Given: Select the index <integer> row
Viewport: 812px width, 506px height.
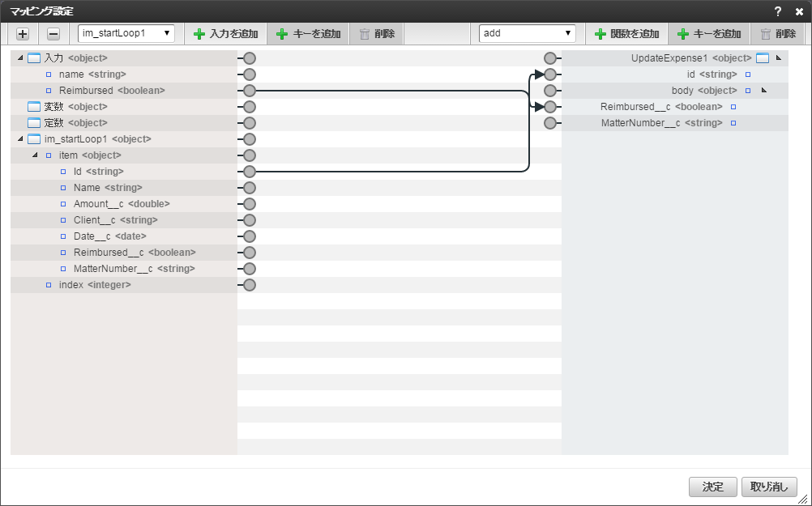Looking at the screenshot, I should point(124,284).
